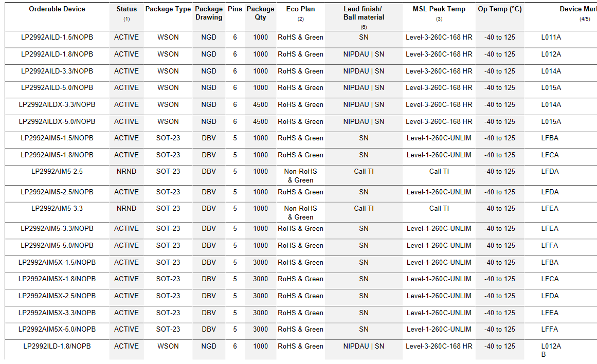Click device name LP2992AIM5X-5.0/NOPB
Viewport: 597px width, 364px height.
57,330
